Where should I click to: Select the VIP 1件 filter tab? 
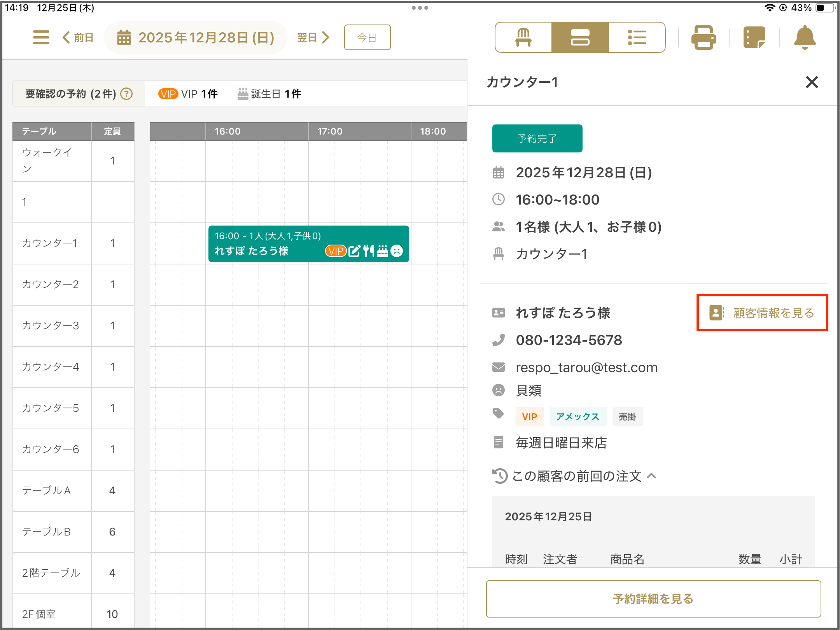(188, 94)
